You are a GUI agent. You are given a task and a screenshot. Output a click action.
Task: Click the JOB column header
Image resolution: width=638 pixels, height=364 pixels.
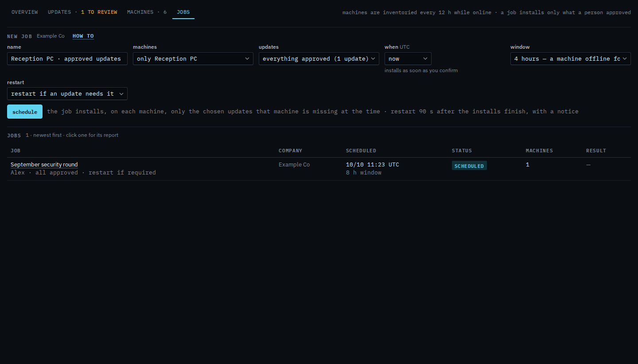point(16,151)
